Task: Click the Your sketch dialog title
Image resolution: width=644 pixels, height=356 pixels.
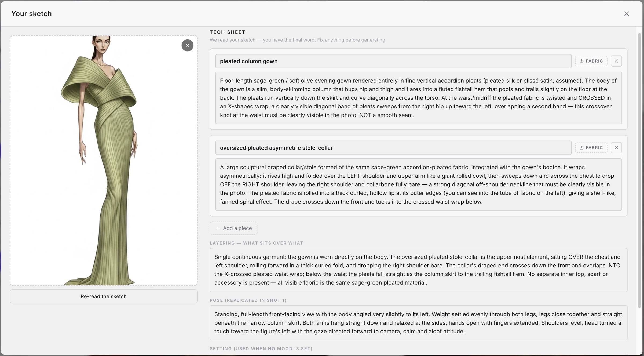Action: 32,14
